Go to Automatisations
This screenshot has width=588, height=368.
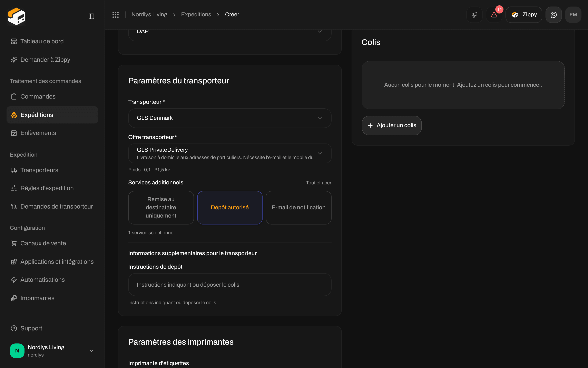click(x=52, y=280)
